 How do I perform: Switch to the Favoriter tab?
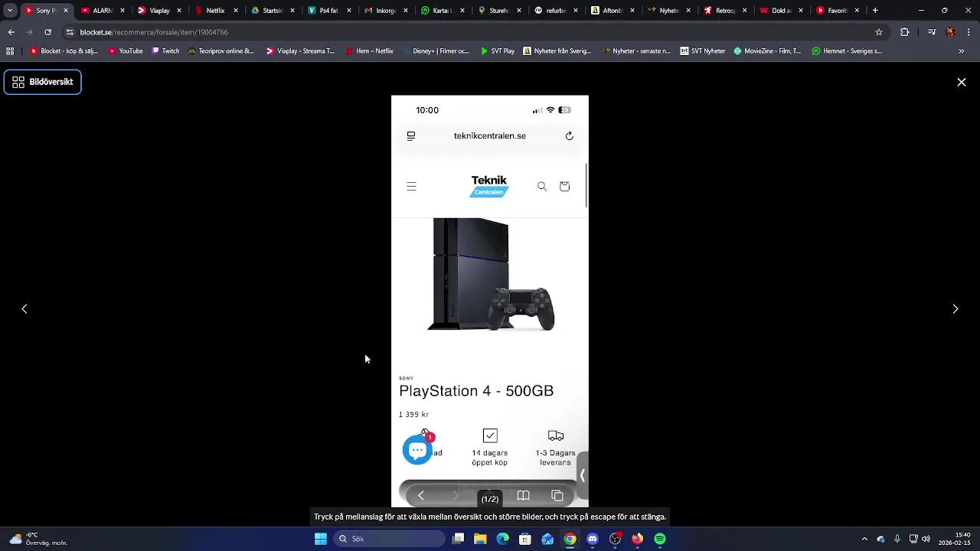point(838,11)
